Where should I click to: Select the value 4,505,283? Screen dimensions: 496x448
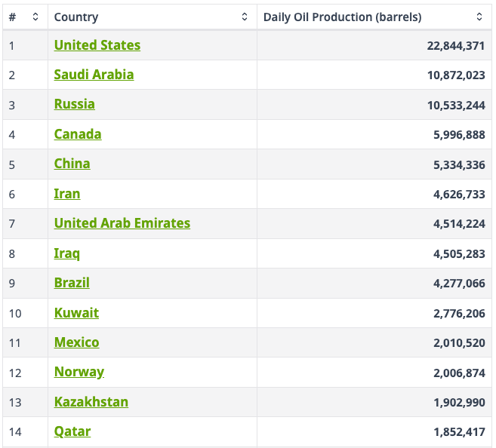(x=459, y=254)
